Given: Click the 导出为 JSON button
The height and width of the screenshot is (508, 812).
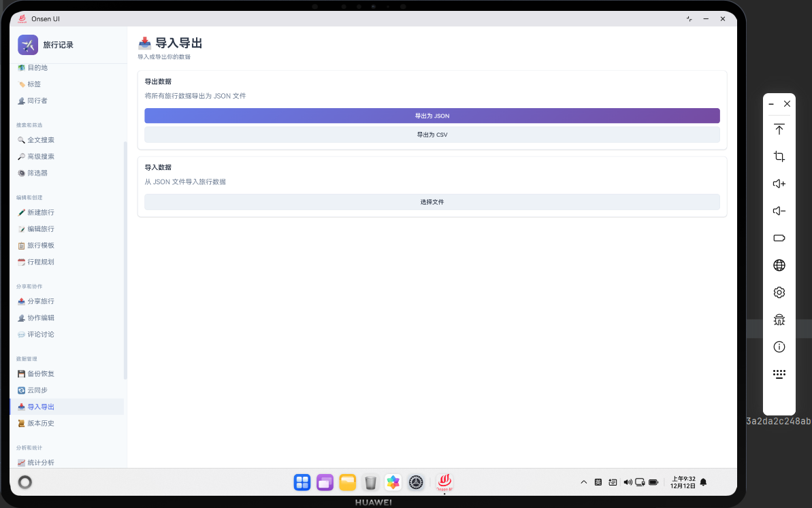Looking at the screenshot, I should click(432, 116).
